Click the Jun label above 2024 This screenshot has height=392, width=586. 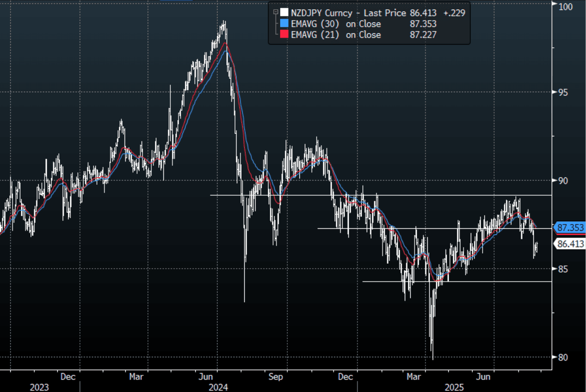206,377
